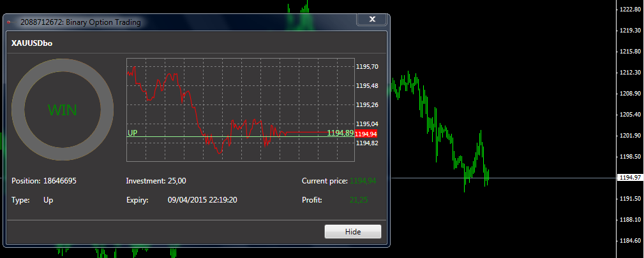Viewport: 644px width, 258px height.
Task: Close the Binary Option Trading dialog
Action: [x=372, y=19]
